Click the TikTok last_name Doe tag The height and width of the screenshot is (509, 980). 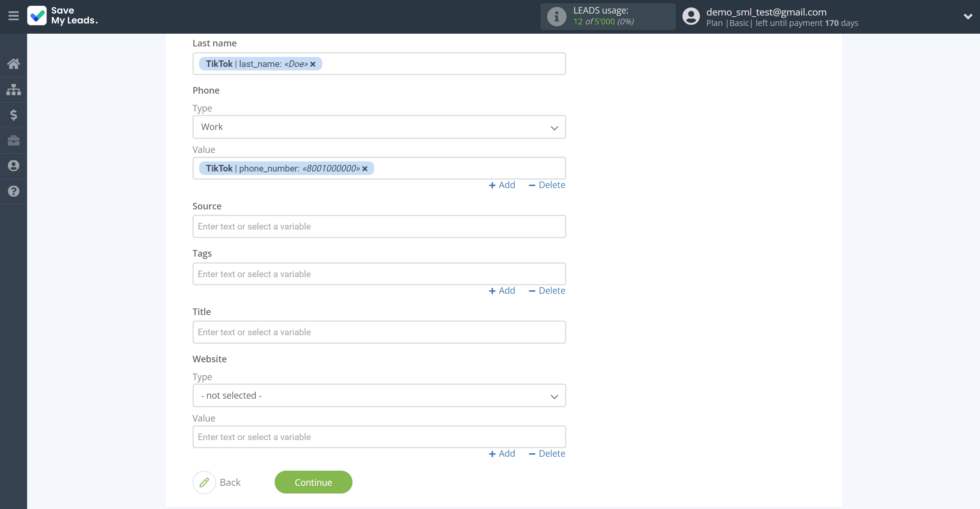260,64
